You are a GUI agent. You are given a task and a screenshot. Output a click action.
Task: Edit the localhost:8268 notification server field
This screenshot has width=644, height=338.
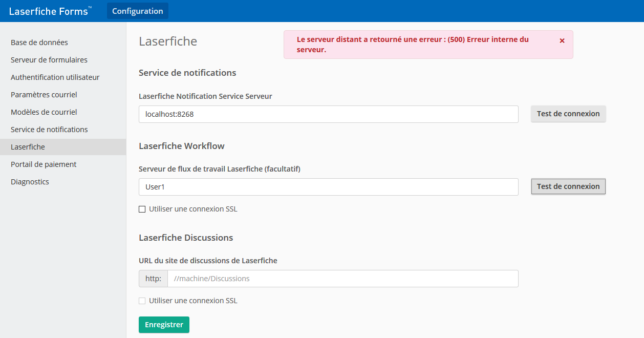tap(329, 114)
